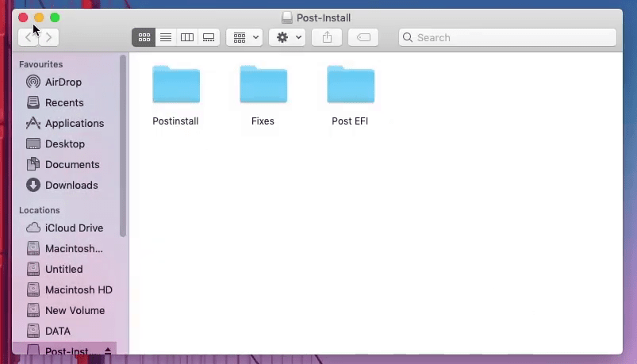
Task: Open the gear Action menu
Action: point(287,37)
